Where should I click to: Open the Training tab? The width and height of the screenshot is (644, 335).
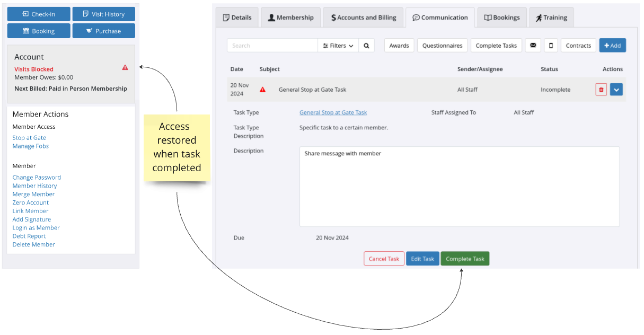[x=551, y=17]
